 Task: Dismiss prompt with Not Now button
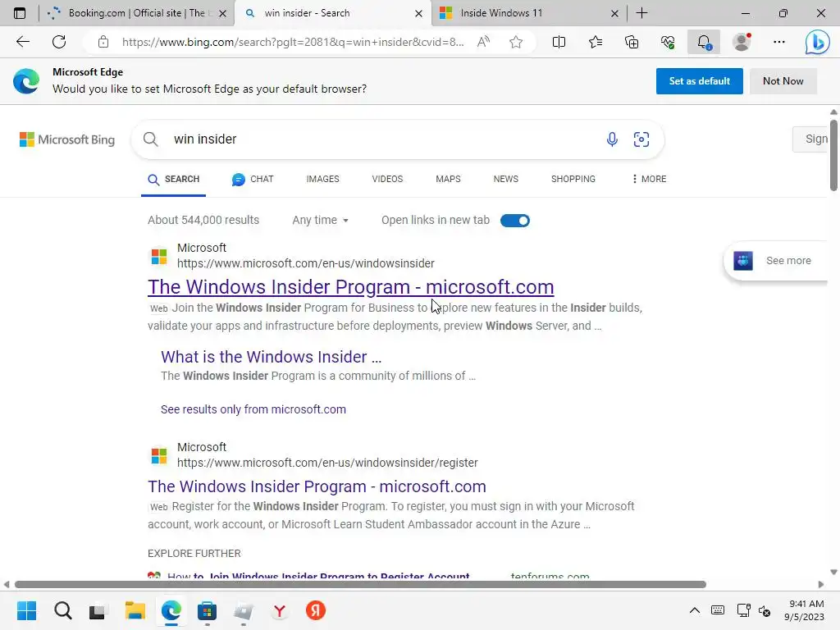783,81
